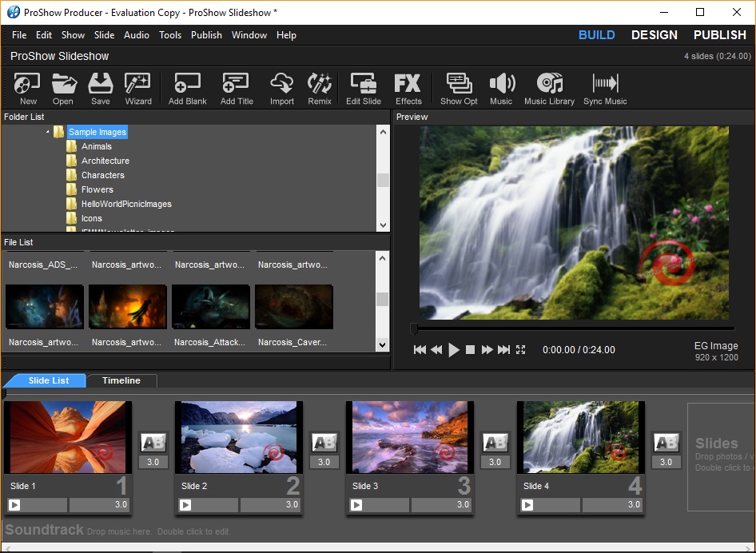Click Folder List scroll down arrow
Viewport: 756px width, 553px height.
[x=383, y=225]
